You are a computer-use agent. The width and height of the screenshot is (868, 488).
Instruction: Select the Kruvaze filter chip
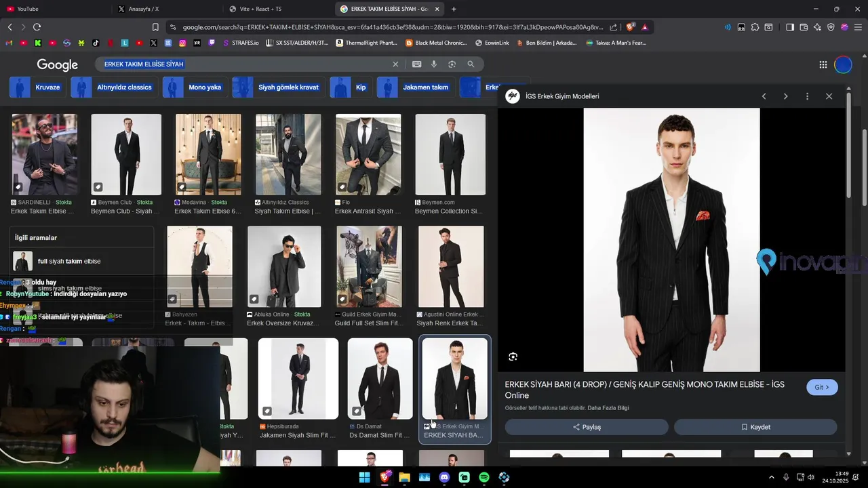[x=38, y=87]
